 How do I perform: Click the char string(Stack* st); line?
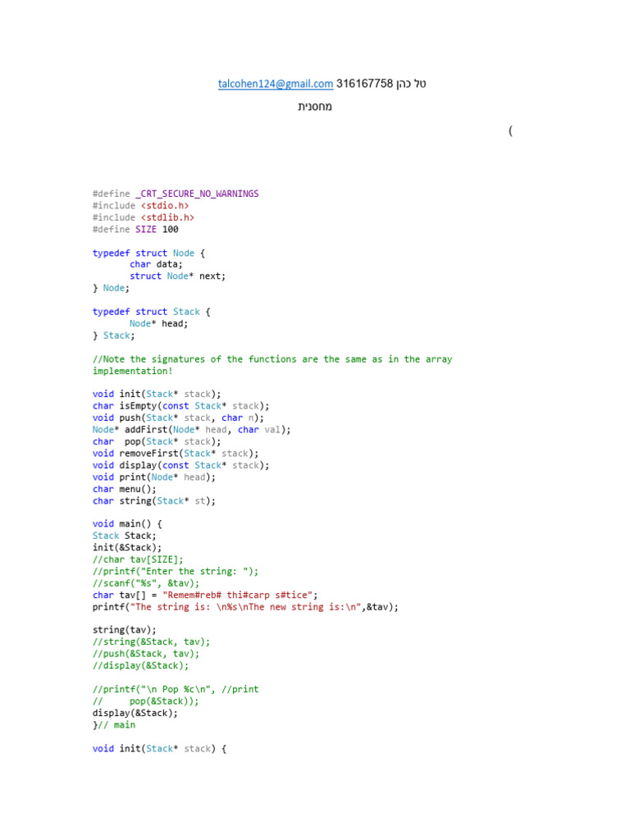pos(154,501)
